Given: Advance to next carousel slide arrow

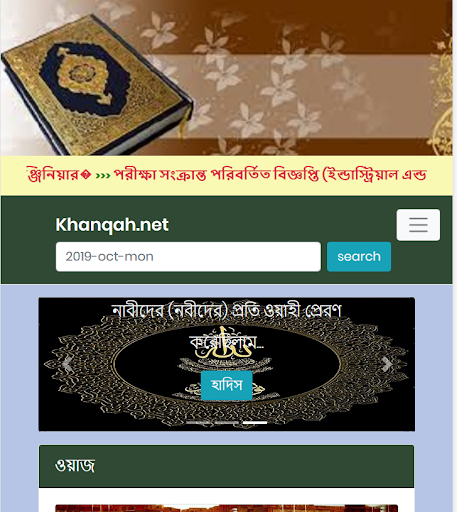Looking at the screenshot, I should (x=387, y=364).
